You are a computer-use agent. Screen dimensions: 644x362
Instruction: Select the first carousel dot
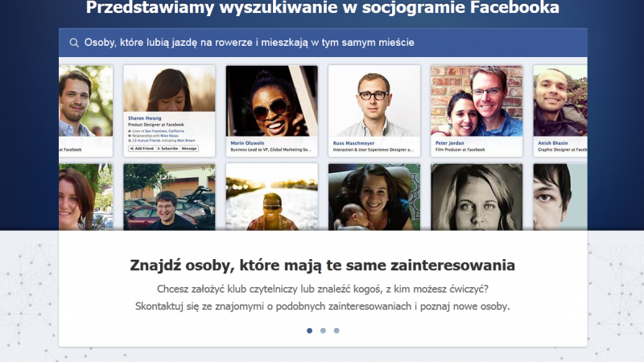click(310, 331)
